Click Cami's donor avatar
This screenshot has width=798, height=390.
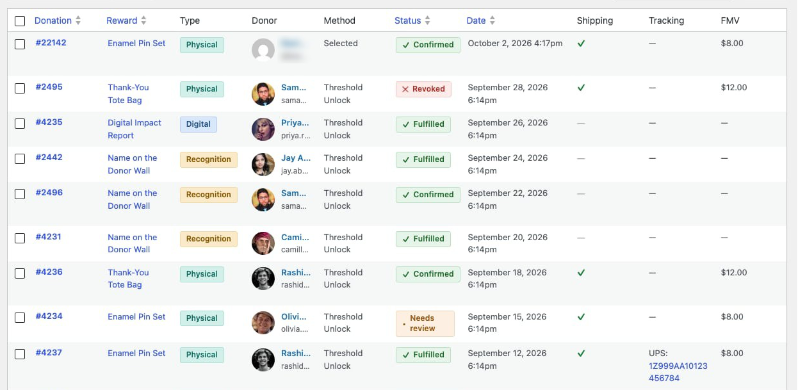[x=263, y=243]
